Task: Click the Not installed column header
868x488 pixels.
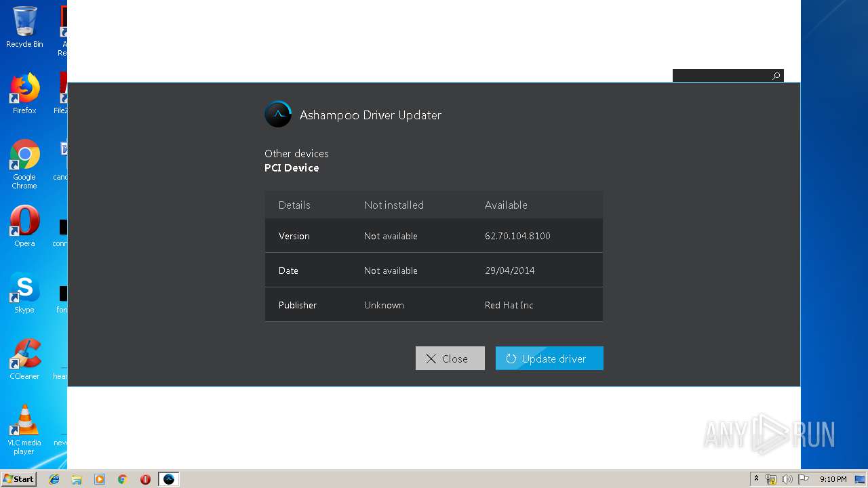Action: click(393, 205)
